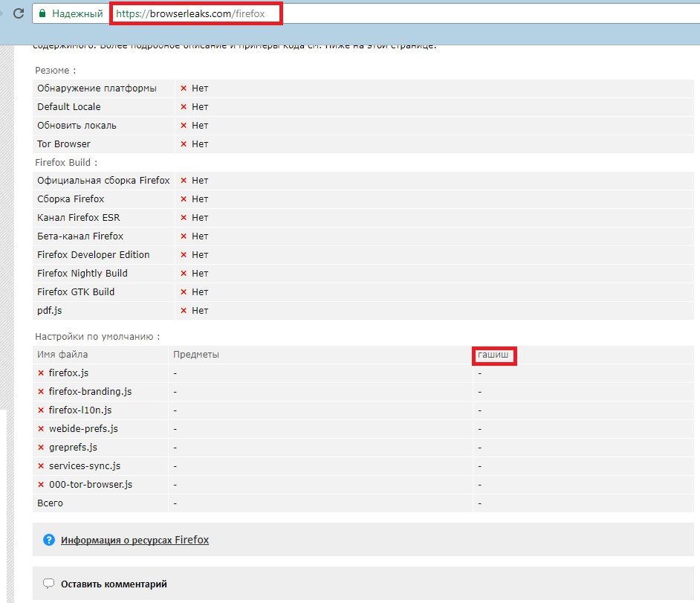700x603 pixels.
Task: Click the speech bubble comment icon
Action: pos(49,584)
